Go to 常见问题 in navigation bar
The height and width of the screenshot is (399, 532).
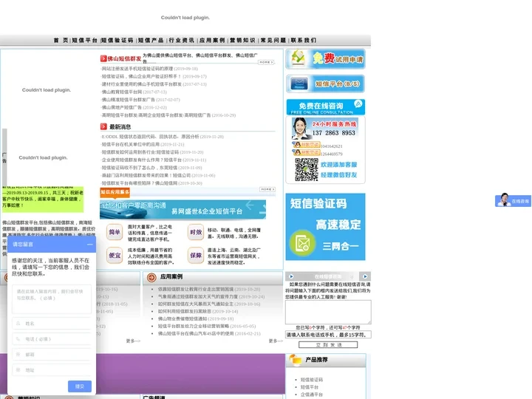[x=273, y=40]
